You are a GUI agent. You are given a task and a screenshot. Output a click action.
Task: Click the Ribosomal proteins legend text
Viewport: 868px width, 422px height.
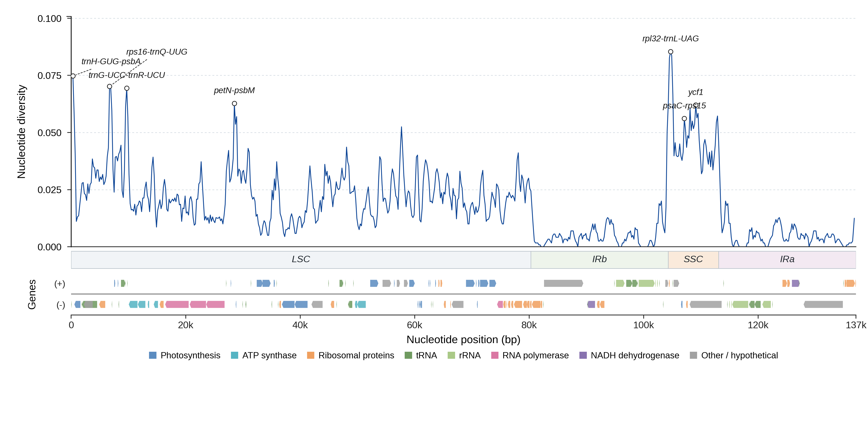click(x=356, y=355)
